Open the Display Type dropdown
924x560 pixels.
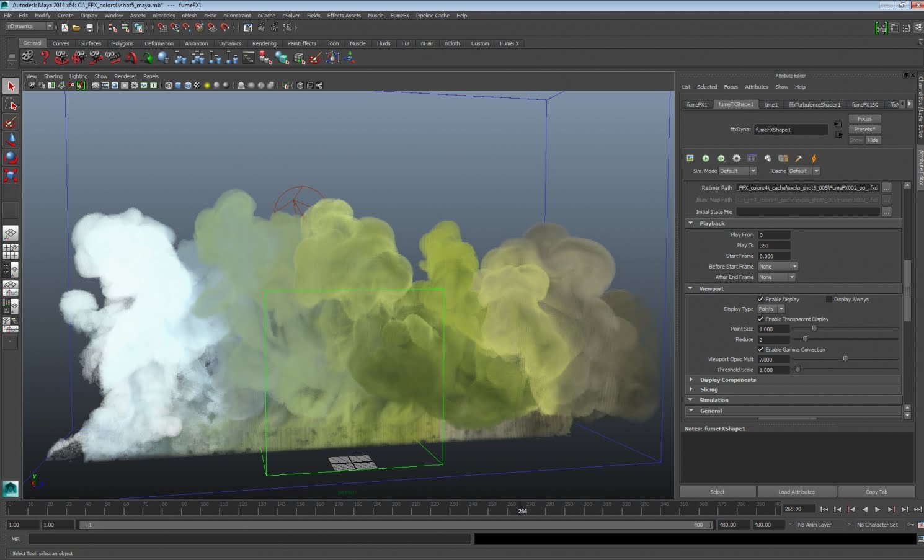click(x=771, y=309)
